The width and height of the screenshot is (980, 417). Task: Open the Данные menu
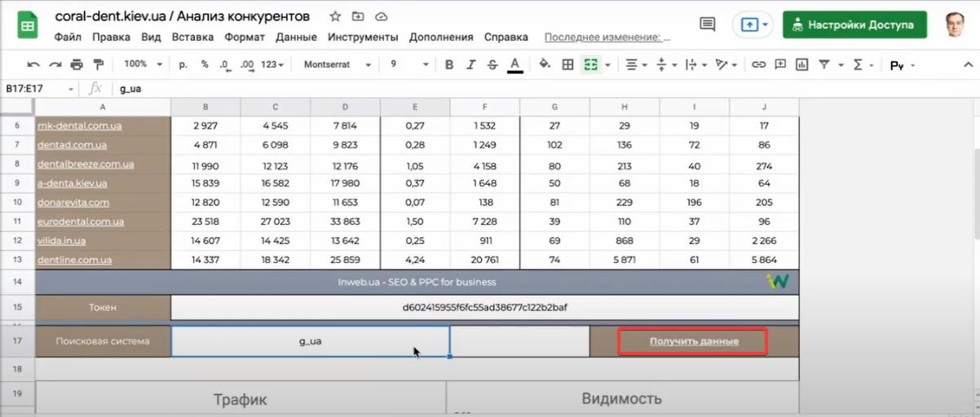296,37
